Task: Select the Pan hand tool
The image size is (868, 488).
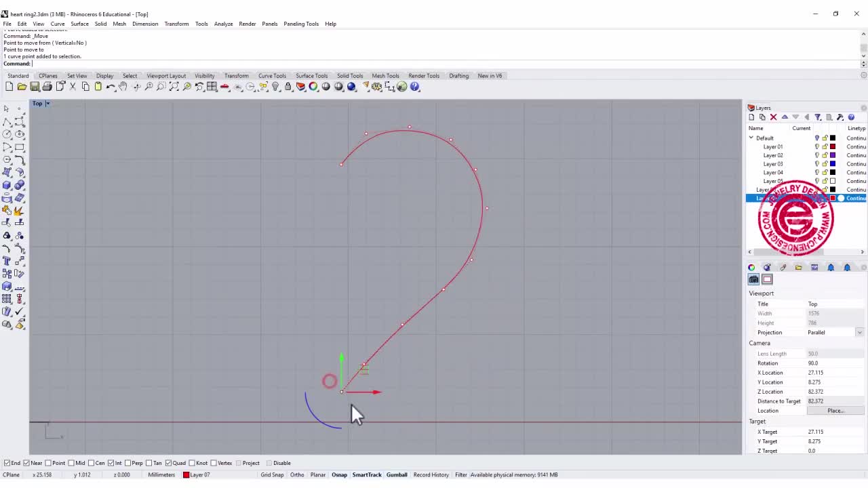Action: (x=123, y=87)
